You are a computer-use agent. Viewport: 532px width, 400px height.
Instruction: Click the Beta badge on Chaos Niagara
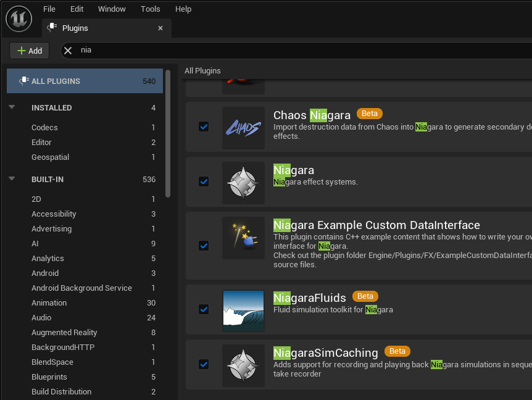(x=370, y=114)
